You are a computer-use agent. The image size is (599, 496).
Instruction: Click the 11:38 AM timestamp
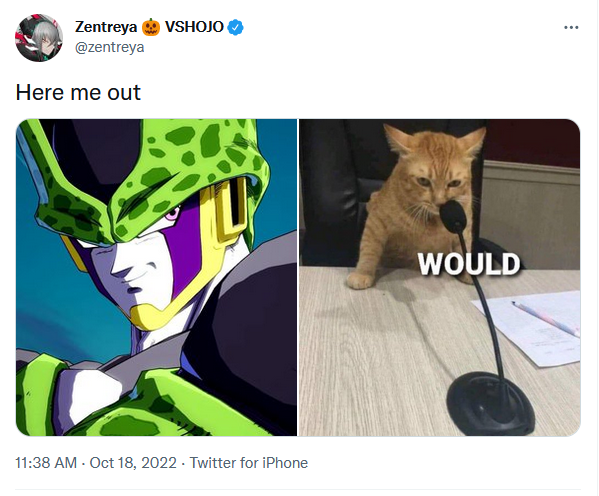pyautogui.click(x=46, y=463)
